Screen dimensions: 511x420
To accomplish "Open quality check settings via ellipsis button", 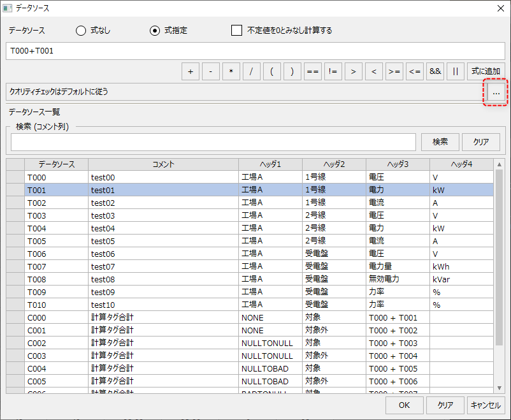I will (x=495, y=92).
